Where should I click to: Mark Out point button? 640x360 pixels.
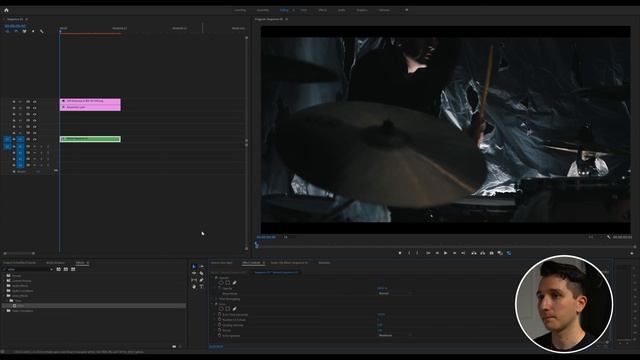click(417, 253)
